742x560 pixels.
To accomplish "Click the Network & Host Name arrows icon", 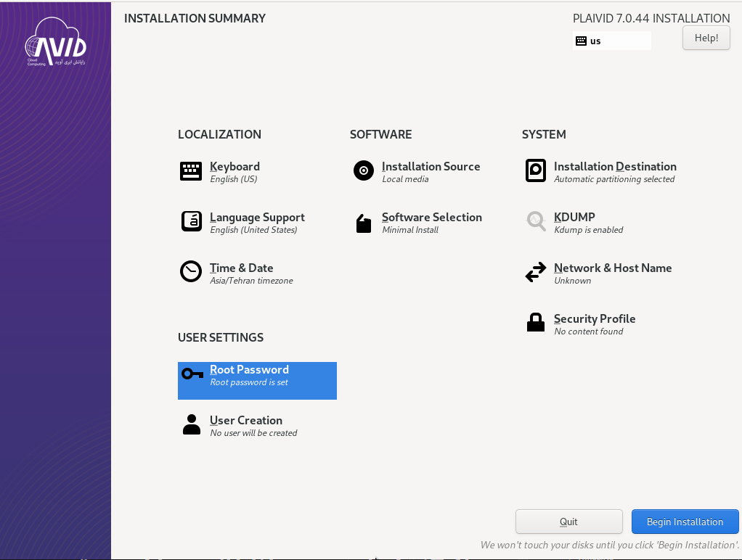I will click(536, 272).
